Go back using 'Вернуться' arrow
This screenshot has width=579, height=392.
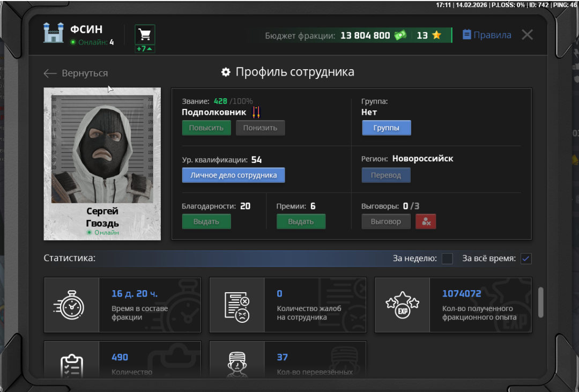(x=76, y=73)
